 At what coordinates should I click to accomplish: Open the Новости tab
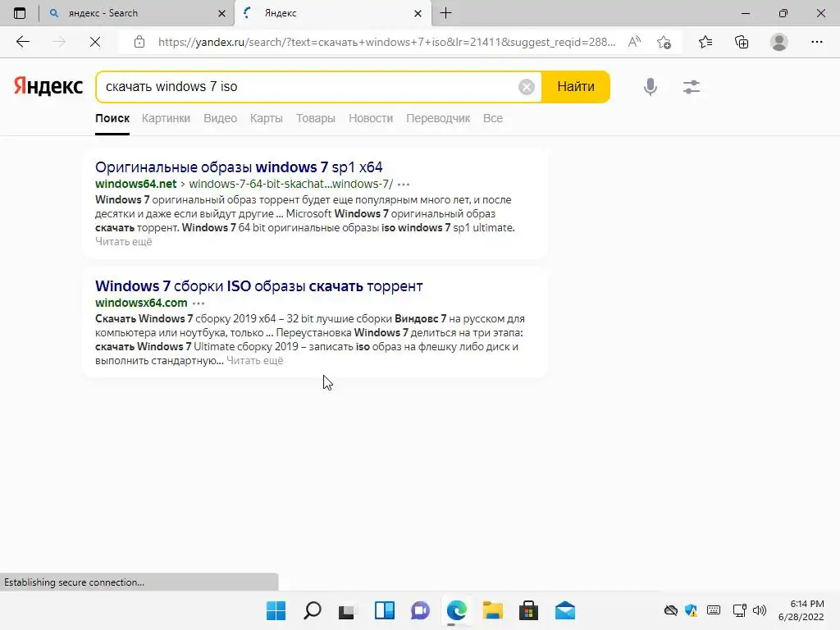tap(371, 118)
